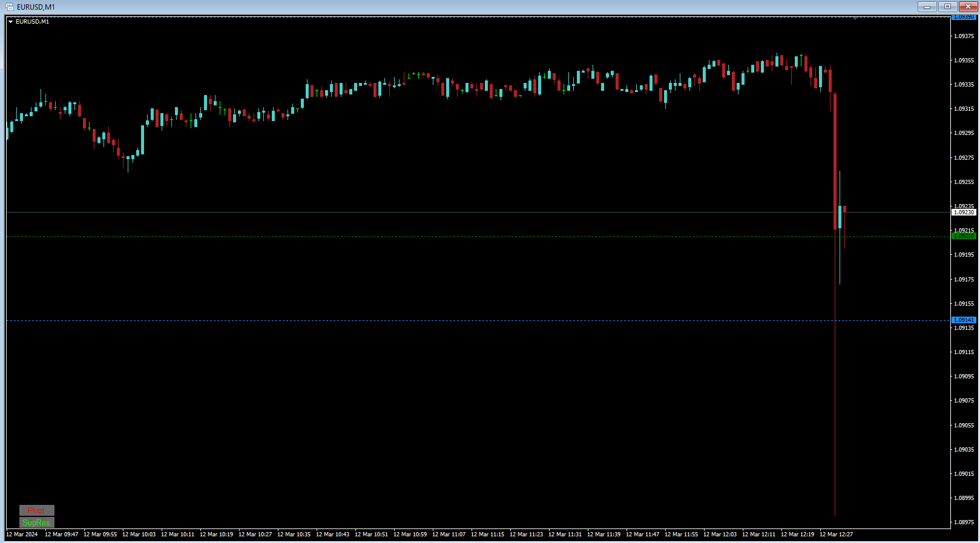
Task: Minimize the EURUSD,M1 chart window
Action: (x=927, y=7)
